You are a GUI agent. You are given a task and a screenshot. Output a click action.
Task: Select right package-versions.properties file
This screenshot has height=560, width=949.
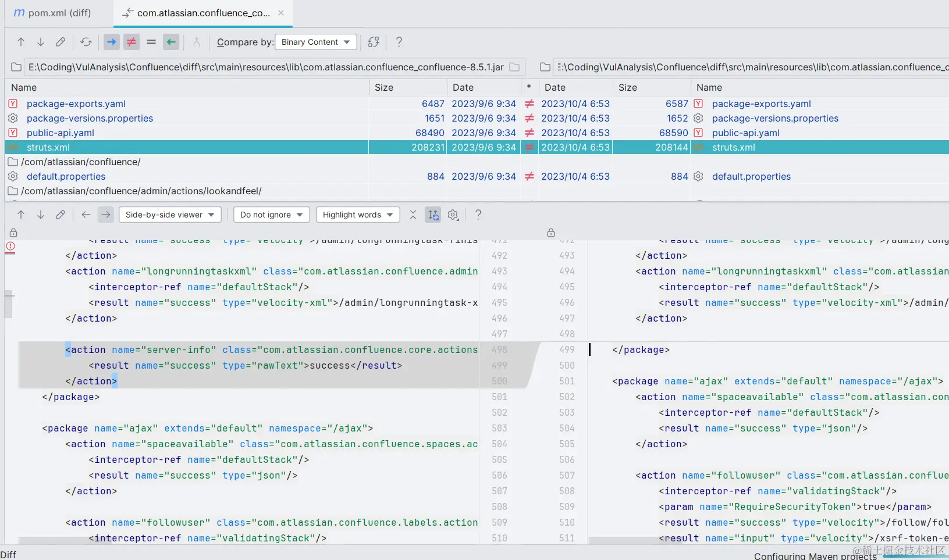tap(775, 118)
